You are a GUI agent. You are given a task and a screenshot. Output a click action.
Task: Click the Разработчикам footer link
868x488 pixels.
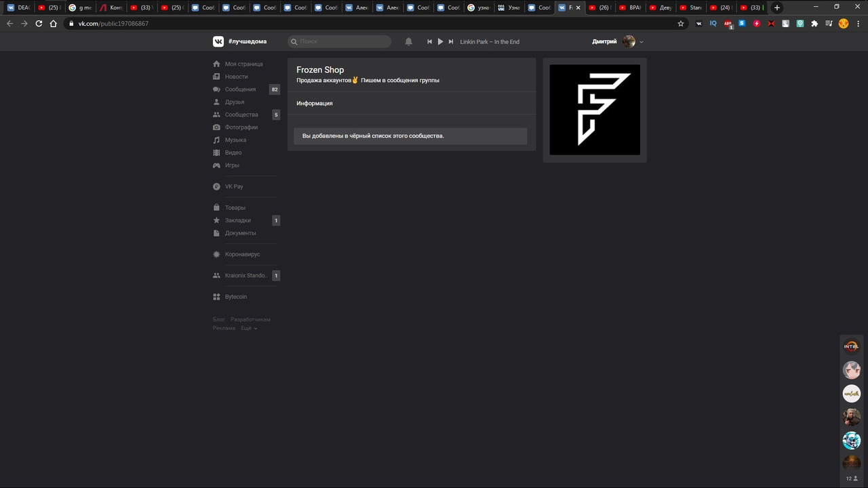(250, 319)
